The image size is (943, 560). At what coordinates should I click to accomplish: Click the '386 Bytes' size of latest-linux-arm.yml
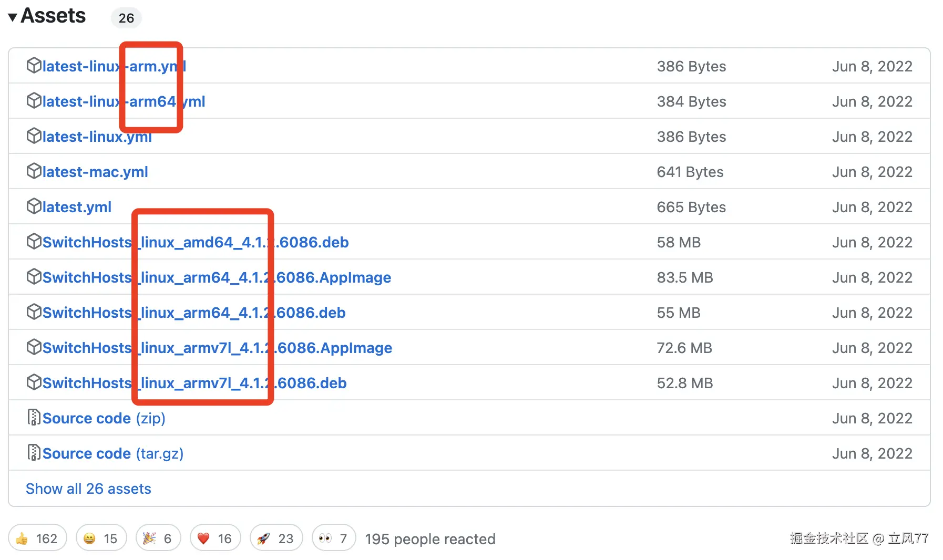(x=691, y=66)
